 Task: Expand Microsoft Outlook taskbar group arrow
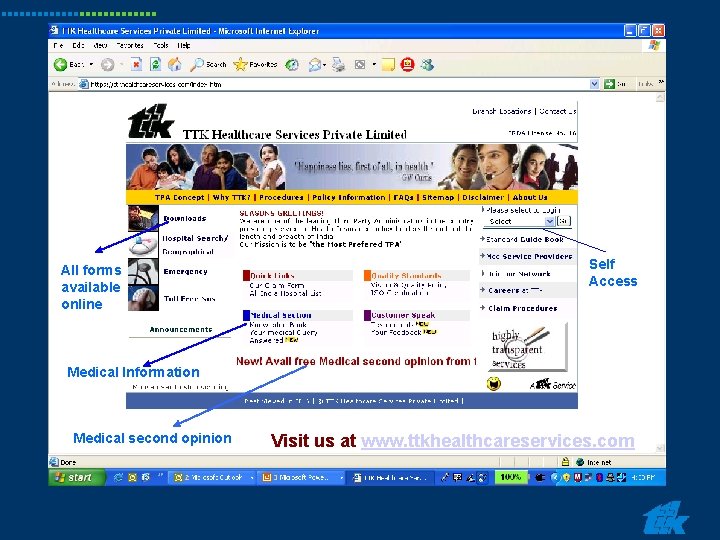pyautogui.click(x=252, y=478)
